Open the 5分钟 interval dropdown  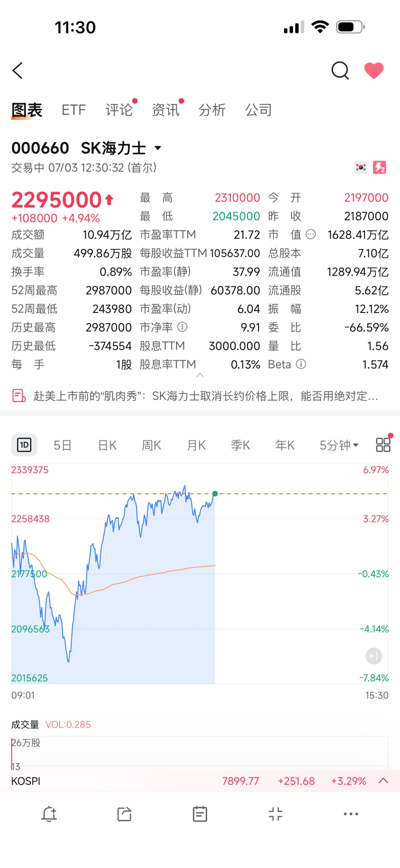[x=339, y=445]
